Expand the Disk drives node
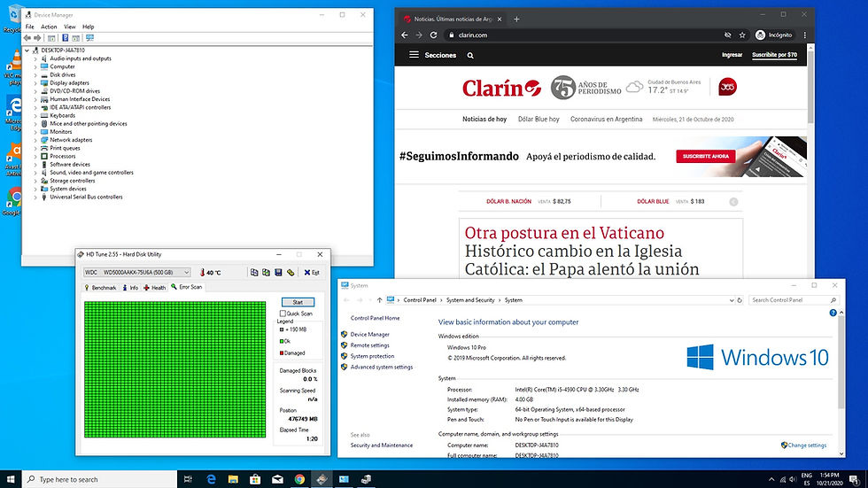 [35, 74]
